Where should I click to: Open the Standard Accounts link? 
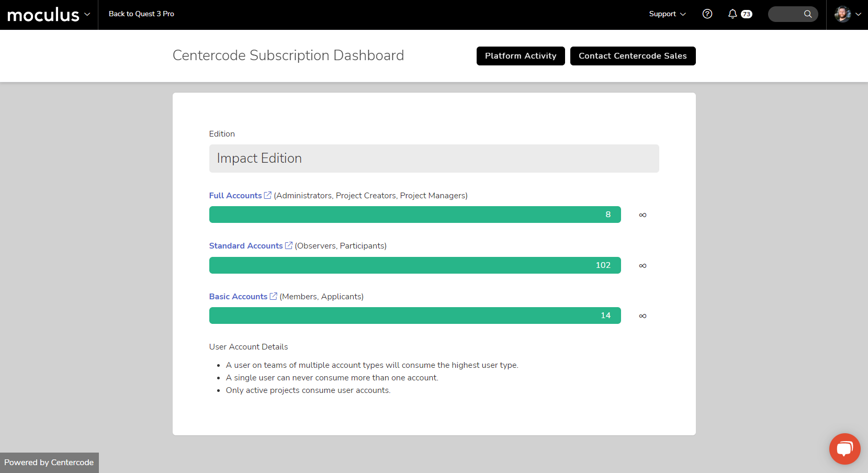246,245
